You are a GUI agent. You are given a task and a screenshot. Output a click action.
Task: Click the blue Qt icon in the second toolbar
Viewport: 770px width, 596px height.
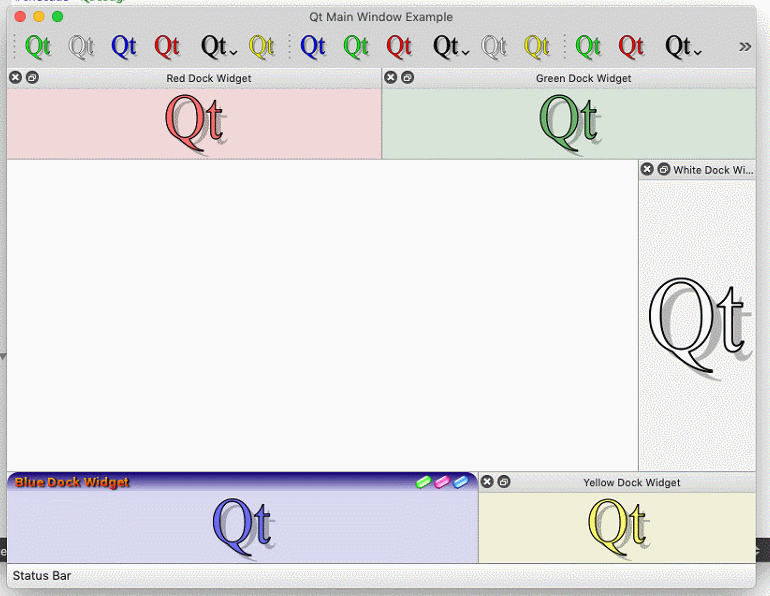pyautogui.click(x=313, y=47)
